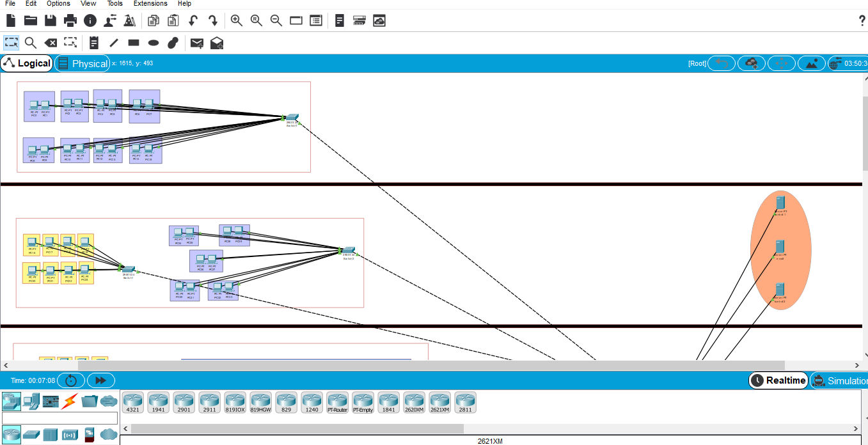The image size is (868, 445).
Task: Pick the Inspect magnifier tool
Action: 30,43
